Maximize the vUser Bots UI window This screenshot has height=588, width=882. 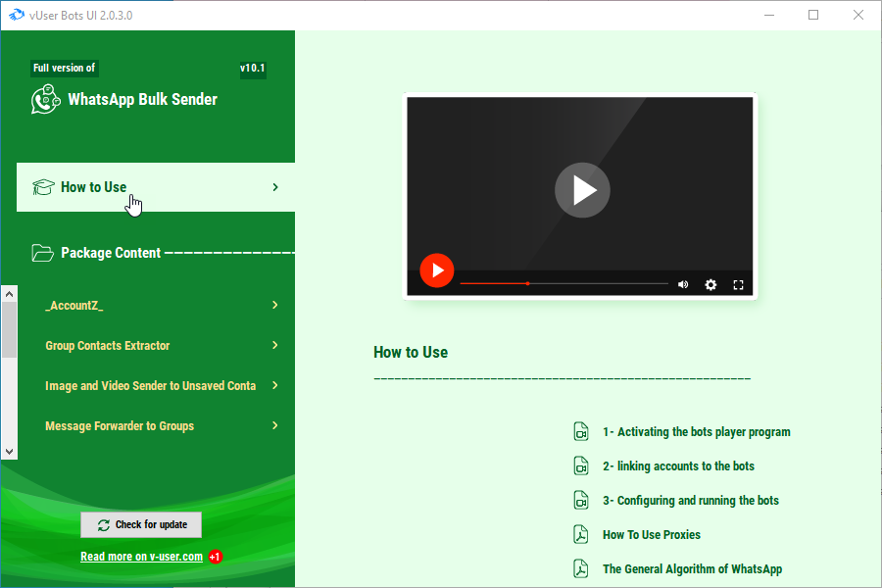pos(813,16)
